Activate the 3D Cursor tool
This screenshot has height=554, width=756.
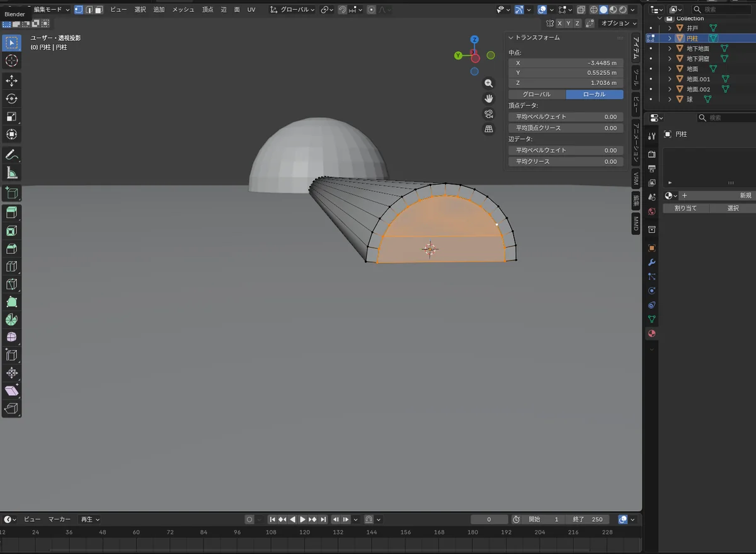coord(11,61)
